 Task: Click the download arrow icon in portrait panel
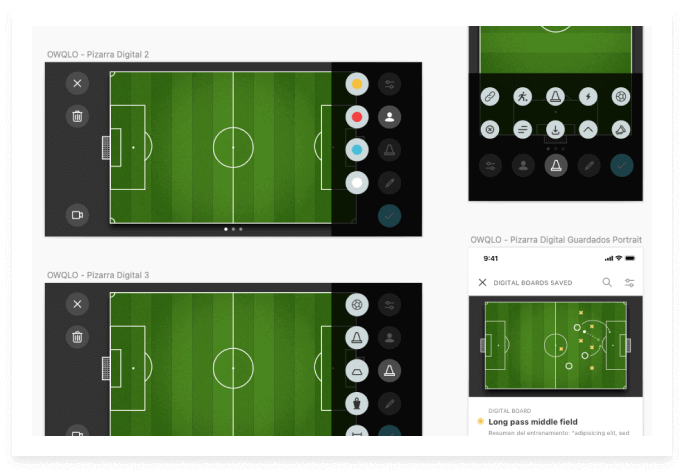pos(555,130)
